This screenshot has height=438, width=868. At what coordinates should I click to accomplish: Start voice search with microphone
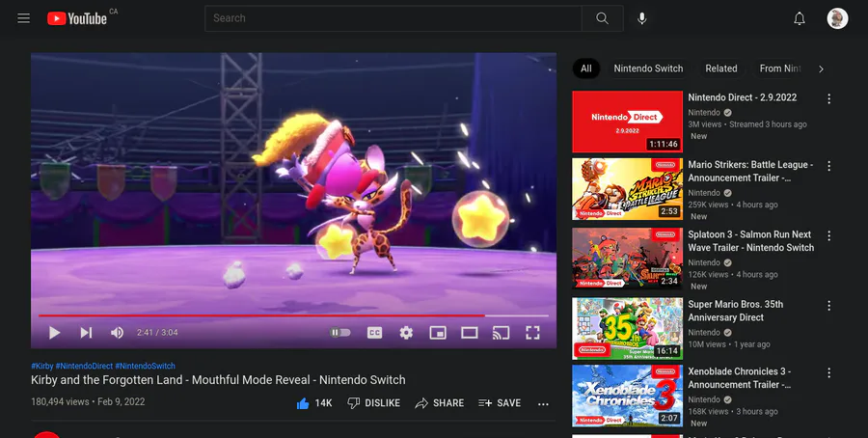641,18
